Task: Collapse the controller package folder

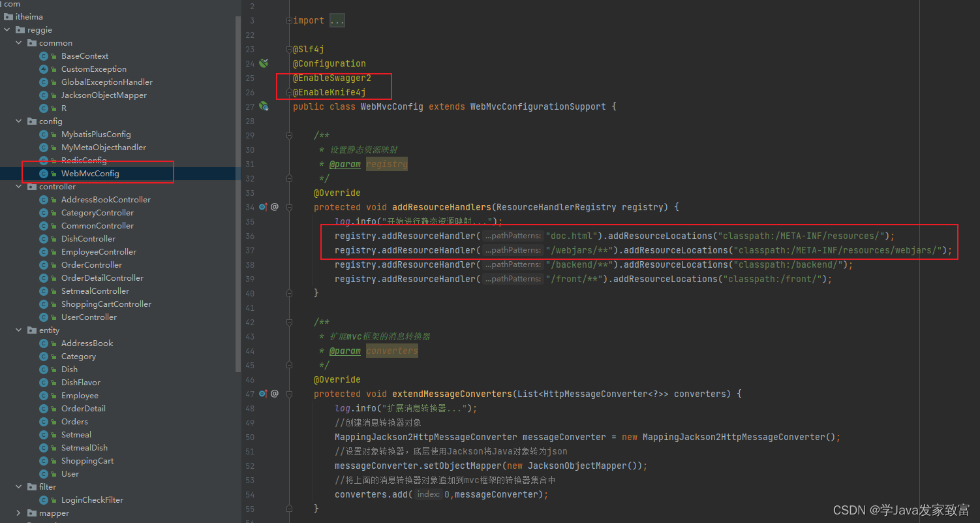Action: [x=19, y=187]
